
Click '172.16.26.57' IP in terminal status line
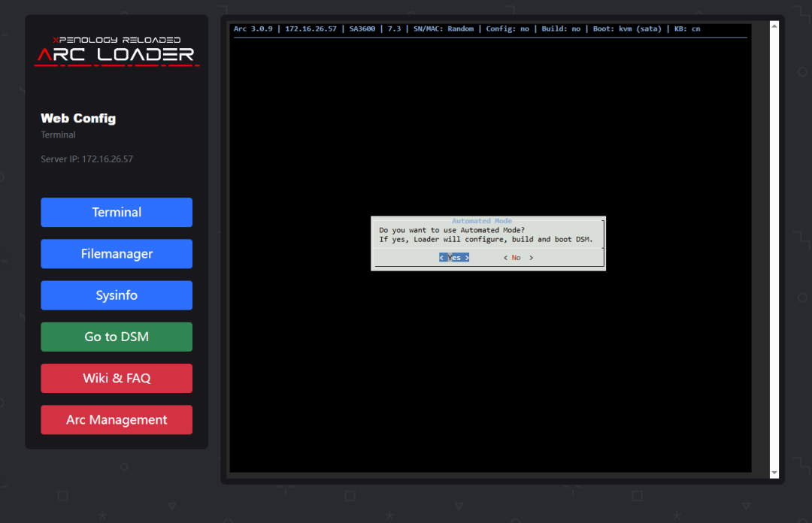pos(311,29)
